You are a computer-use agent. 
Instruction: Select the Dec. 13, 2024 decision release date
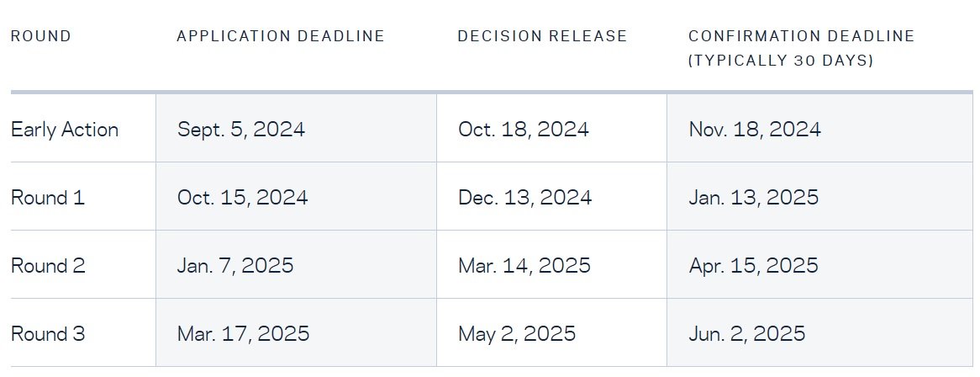[x=525, y=198]
